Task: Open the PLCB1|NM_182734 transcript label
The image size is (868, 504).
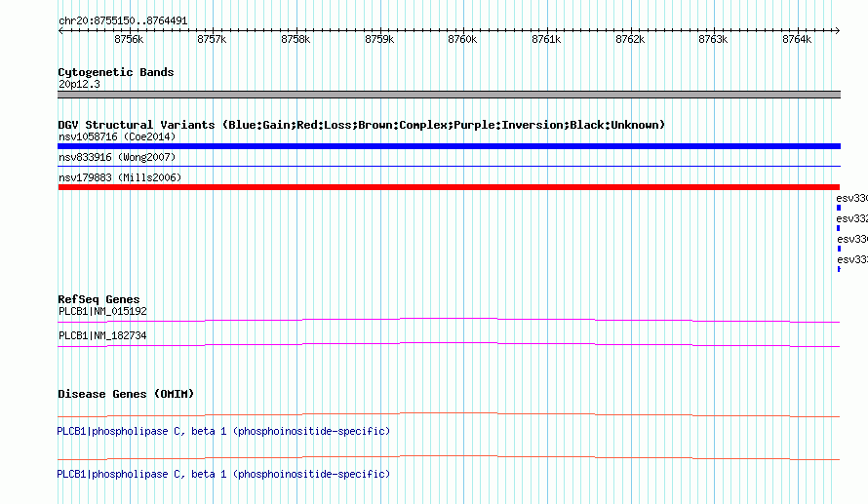Action: point(102,335)
